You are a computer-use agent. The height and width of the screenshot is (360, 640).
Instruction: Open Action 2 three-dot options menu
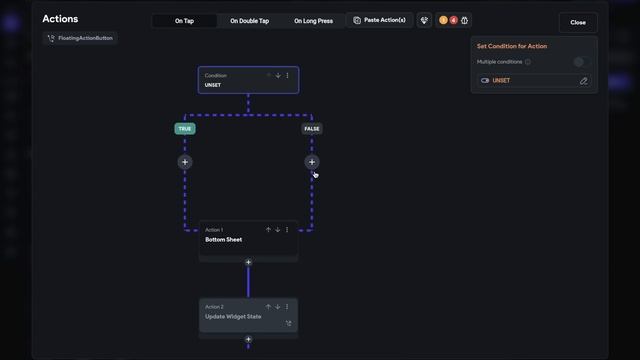tap(287, 307)
